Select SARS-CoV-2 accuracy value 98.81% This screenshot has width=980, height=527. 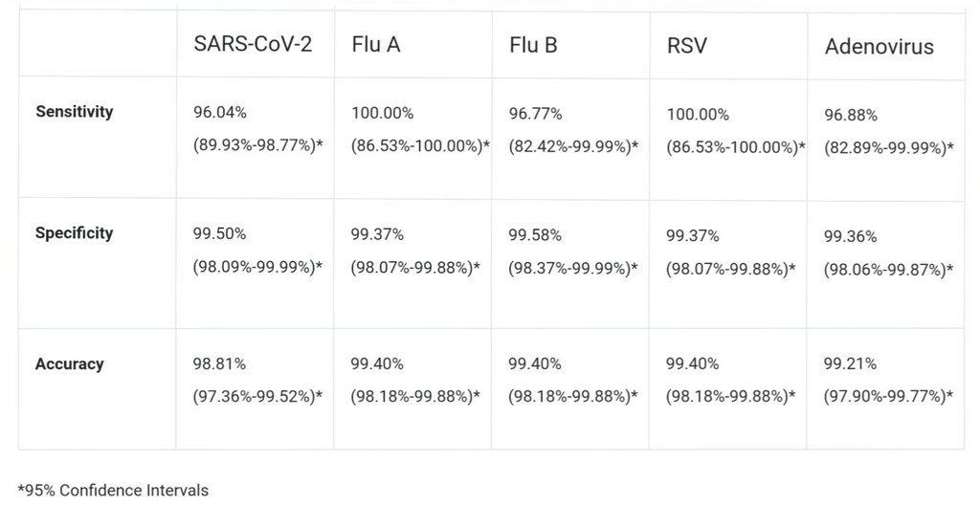click(220, 364)
